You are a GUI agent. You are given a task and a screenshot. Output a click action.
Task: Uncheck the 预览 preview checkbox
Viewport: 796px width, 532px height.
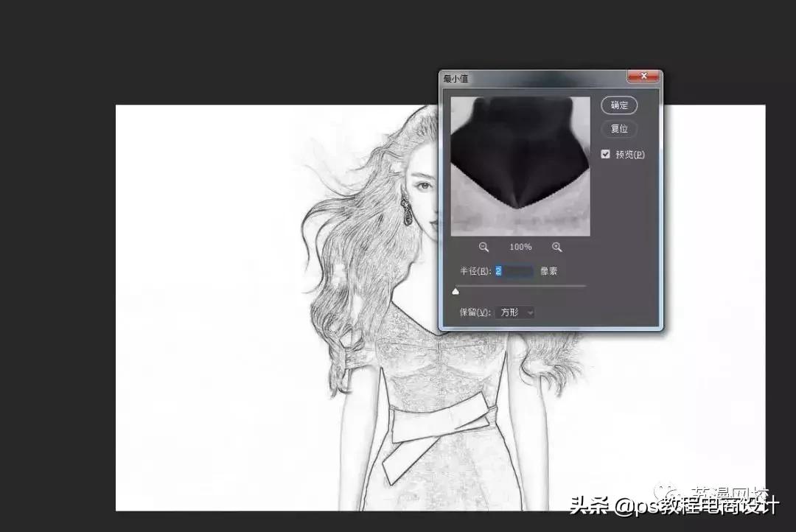(x=605, y=154)
